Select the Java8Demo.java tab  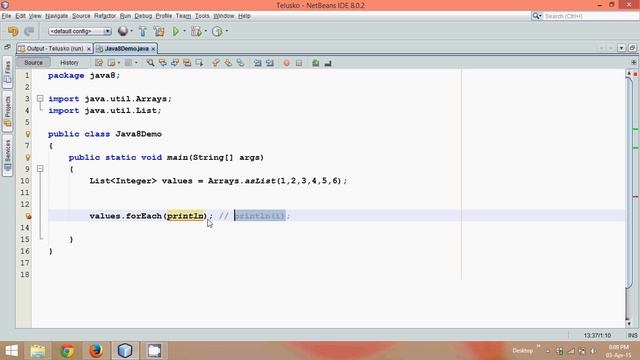pos(126,49)
